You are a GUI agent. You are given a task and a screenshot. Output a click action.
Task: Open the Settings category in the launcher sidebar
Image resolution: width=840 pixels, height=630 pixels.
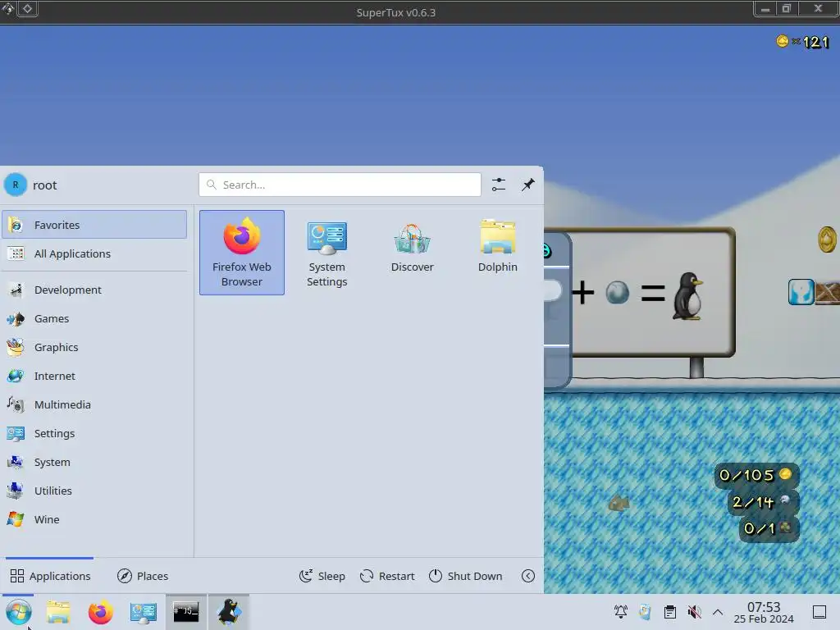click(94, 433)
